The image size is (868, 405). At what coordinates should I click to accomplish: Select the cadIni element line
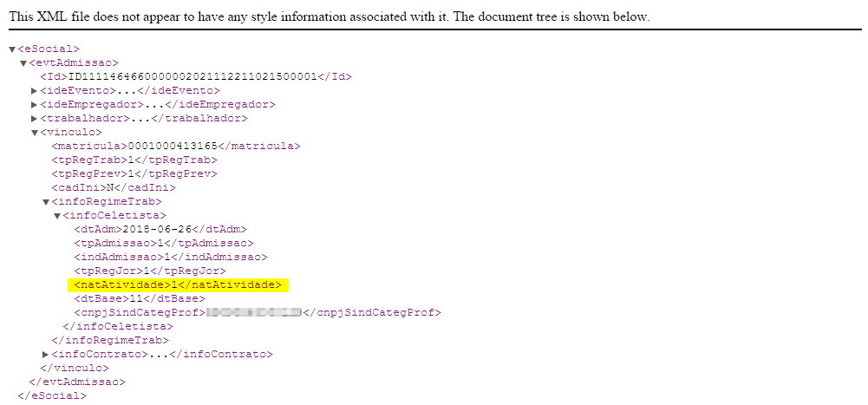pyautogui.click(x=114, y=188)
